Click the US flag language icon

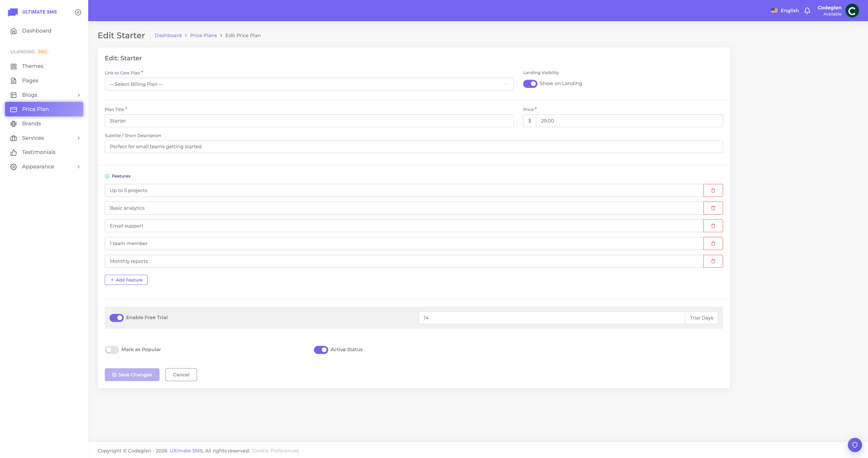(774, 11)
